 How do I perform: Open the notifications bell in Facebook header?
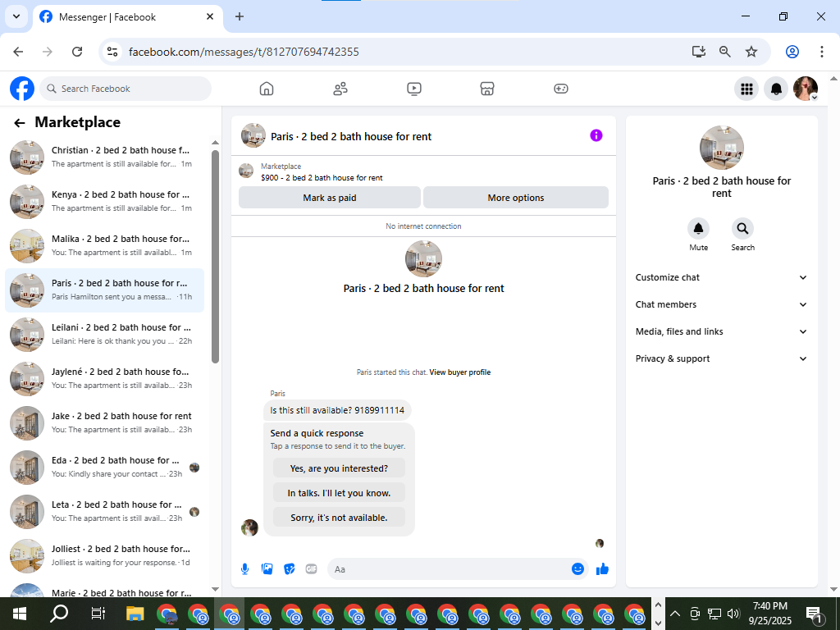(776, 89)
